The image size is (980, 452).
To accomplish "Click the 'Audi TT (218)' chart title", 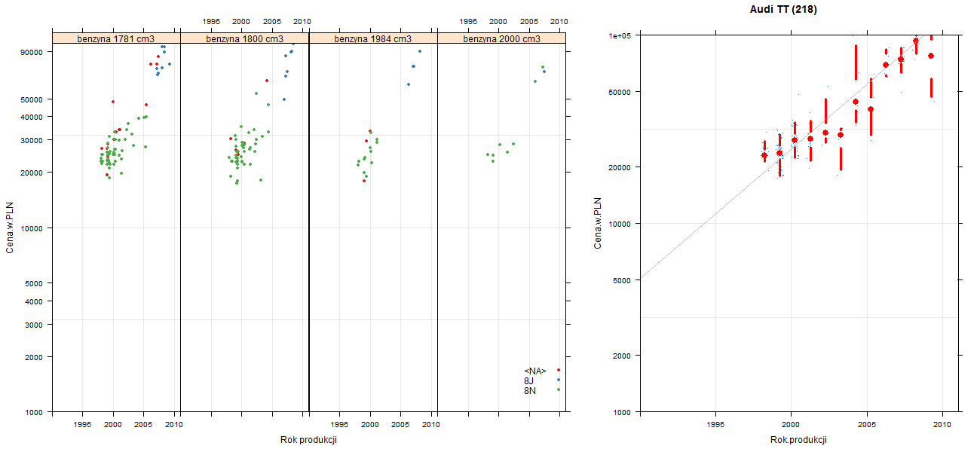I will (784, 10).
